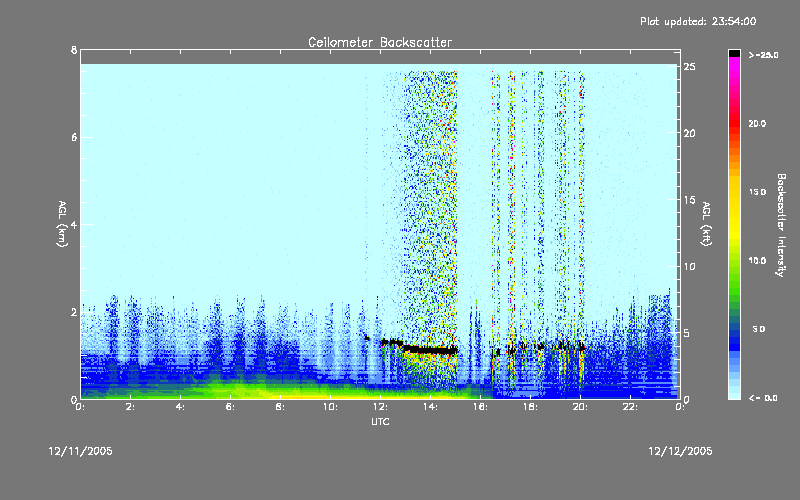The width and height of the screenshot is (800, 500).
Task: Click the 20 kft altitude tick label
Action: coord(690,133)
